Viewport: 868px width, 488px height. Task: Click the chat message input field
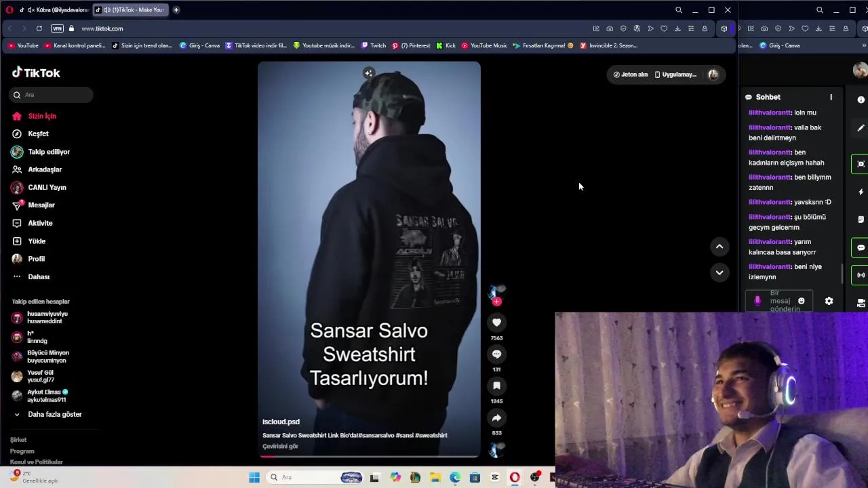778,301
